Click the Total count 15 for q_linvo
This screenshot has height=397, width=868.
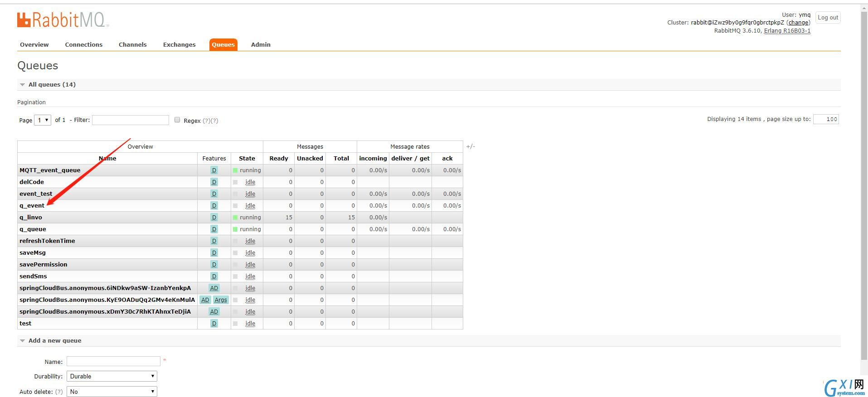pos(351,217)
